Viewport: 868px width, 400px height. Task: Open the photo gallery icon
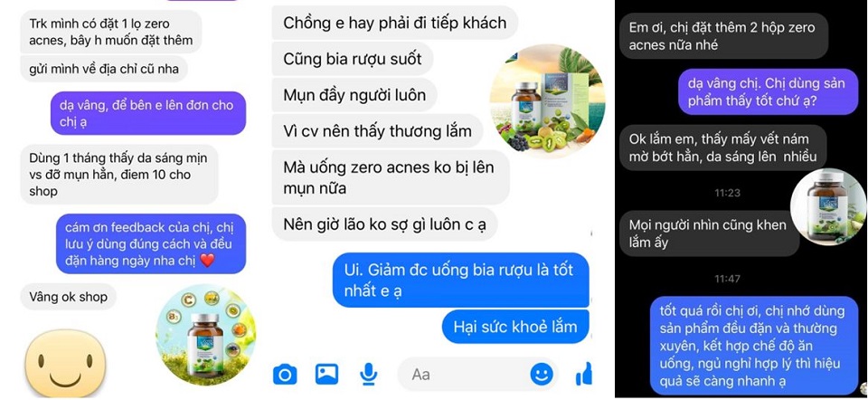coord(326,374)
